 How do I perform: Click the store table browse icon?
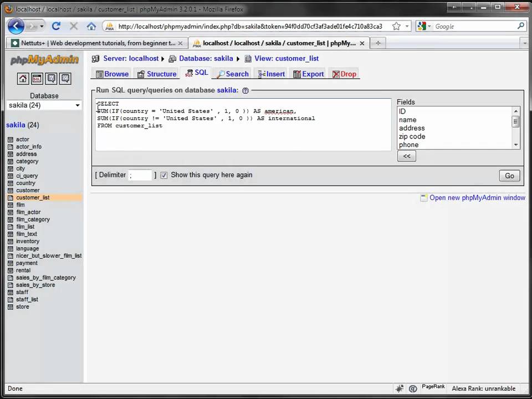coord(11,307)
